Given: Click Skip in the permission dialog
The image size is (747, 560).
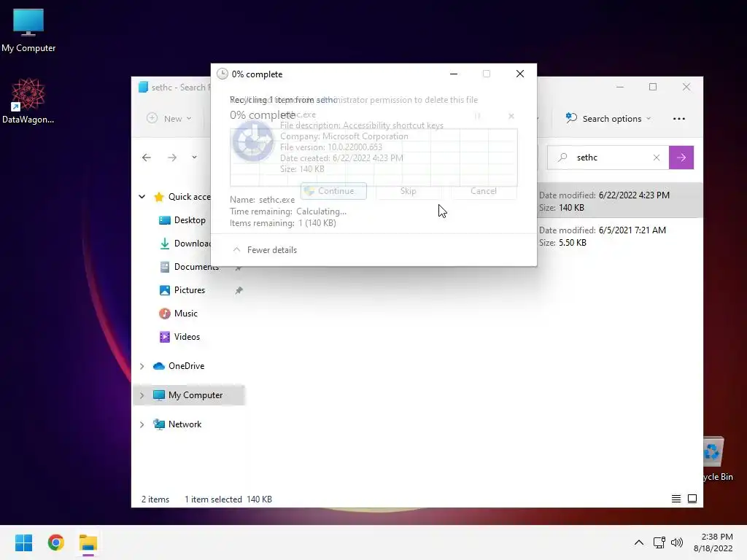Looking at the screenshot, I should coord(409,191).
